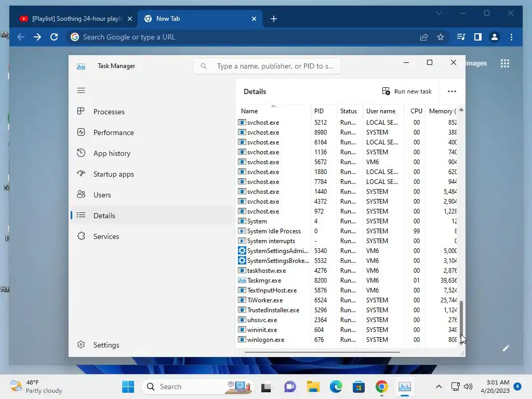Select the System interrupts row
The image size is (532, 399).
pyautogui.click(x=347, y=241)
